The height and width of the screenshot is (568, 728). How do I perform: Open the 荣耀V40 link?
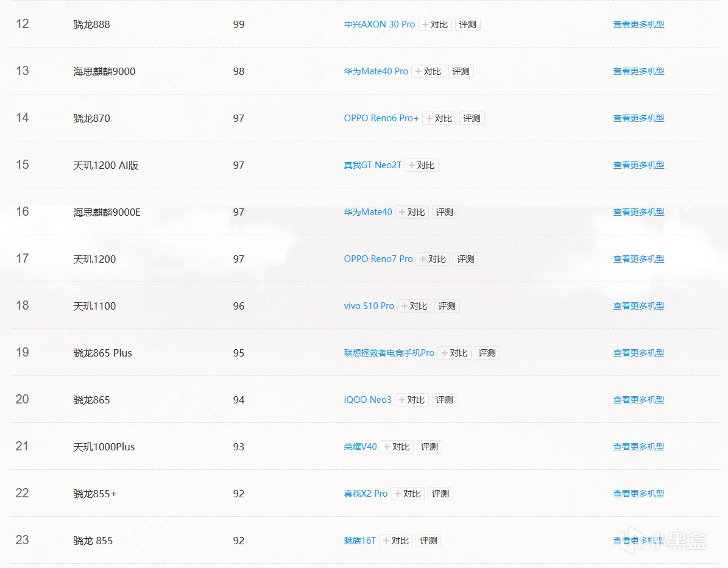(360, 447)
